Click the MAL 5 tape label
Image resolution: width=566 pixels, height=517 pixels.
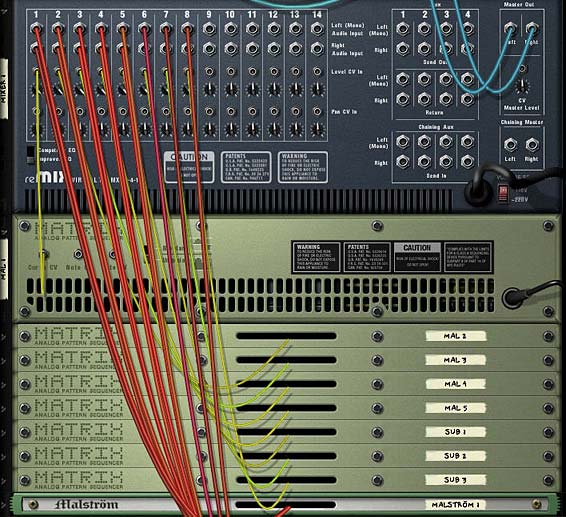[x=456, y=408]
